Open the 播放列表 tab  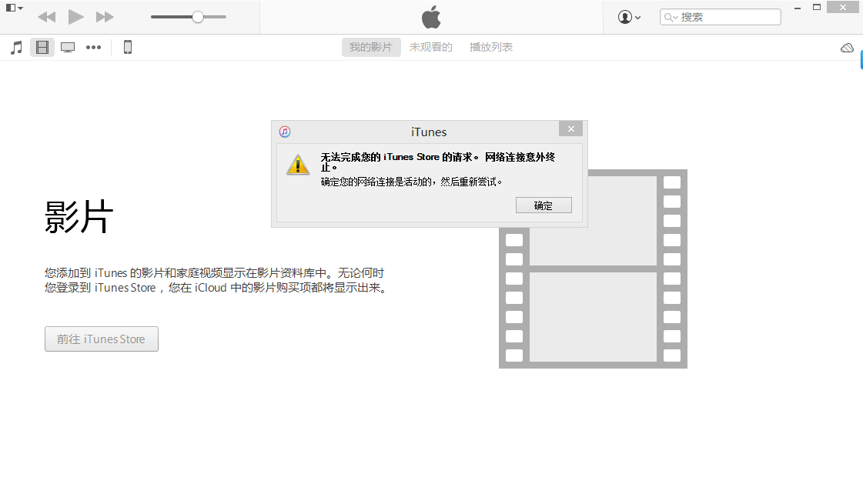tap(491, 47)
